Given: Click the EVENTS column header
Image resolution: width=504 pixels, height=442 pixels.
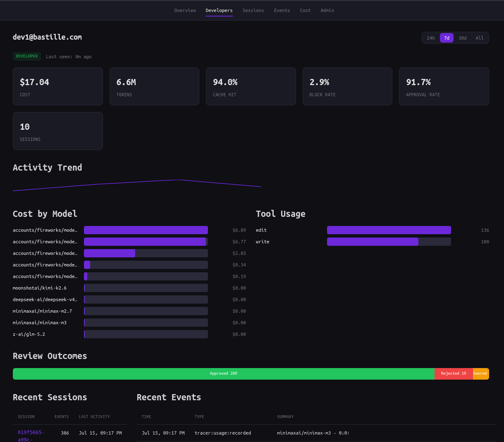Looking at the screenshot, I should [62, 417].
